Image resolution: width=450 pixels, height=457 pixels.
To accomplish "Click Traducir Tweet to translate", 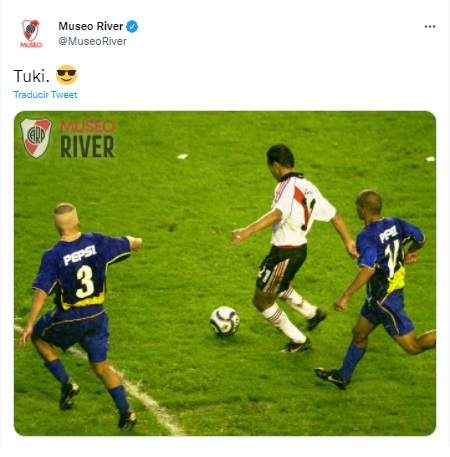I will [x=45, y=95].
